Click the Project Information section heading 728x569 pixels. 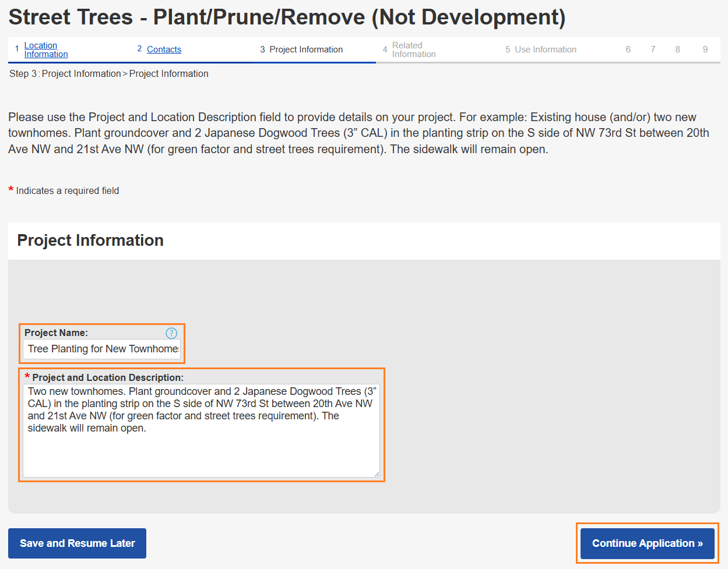(x=90, y=241)
